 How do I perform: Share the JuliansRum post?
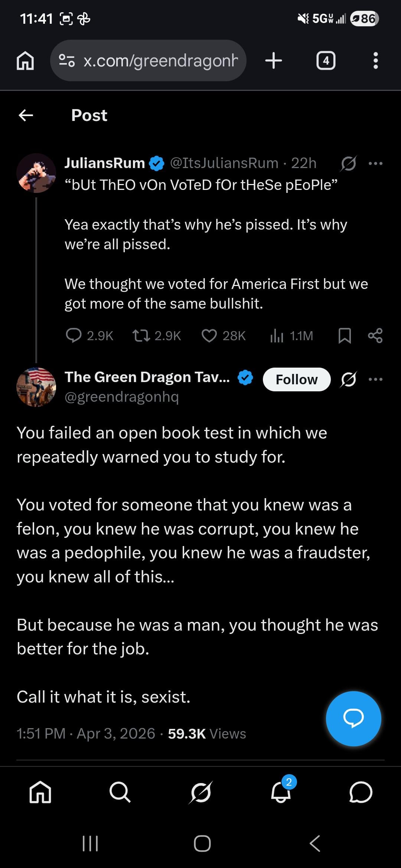(x=375, y=335)
